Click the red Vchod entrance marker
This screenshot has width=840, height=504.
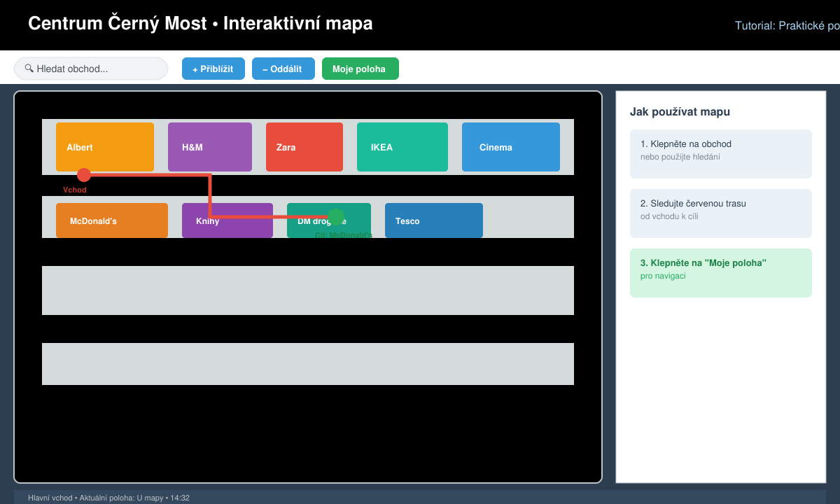(x=84, y=175)
